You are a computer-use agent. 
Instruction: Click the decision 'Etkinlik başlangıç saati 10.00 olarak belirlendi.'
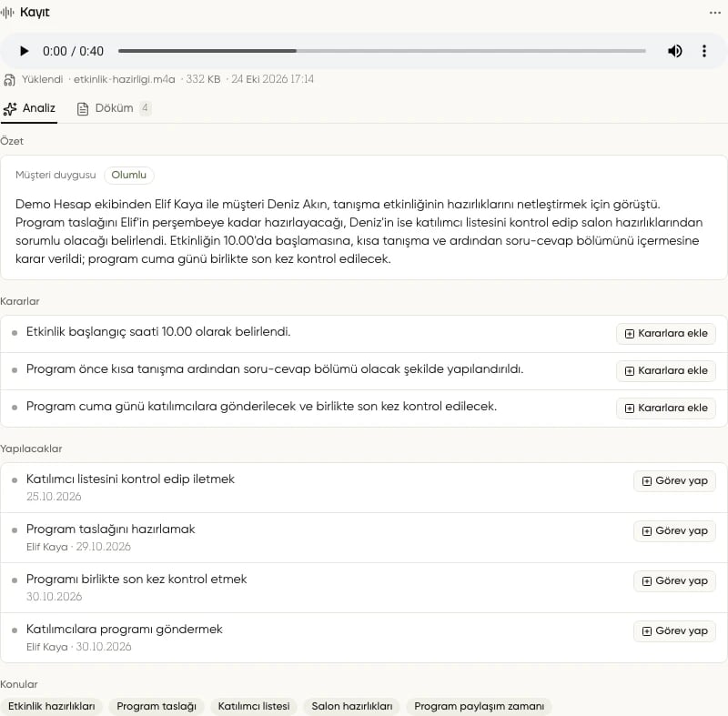(158, 332)
